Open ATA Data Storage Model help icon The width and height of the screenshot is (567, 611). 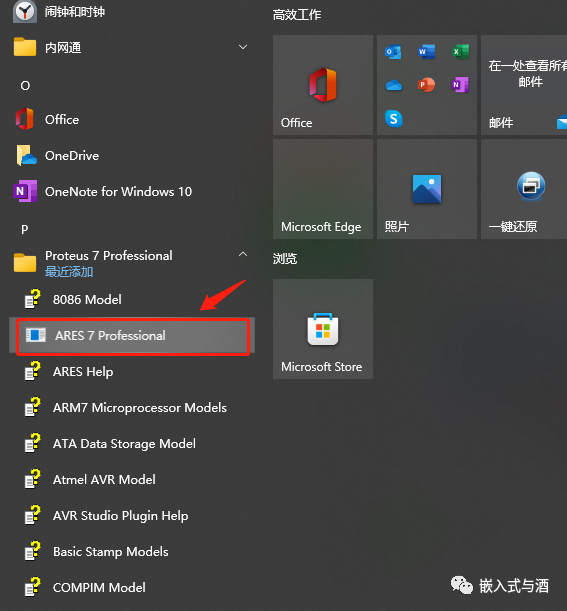tap(33, 443)
